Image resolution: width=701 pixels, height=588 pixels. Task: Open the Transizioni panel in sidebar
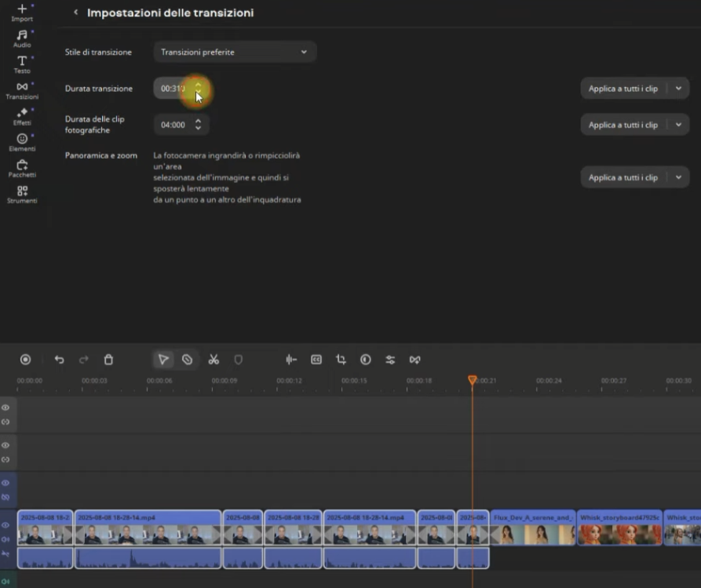pos(22,90)
